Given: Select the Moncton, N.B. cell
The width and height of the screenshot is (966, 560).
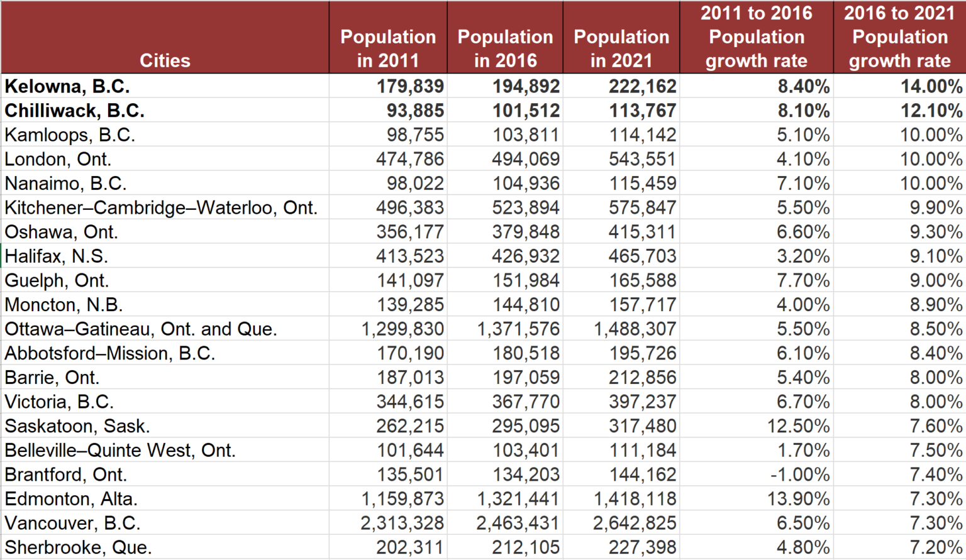Looking at the screenshot, I should coord(165,304).
